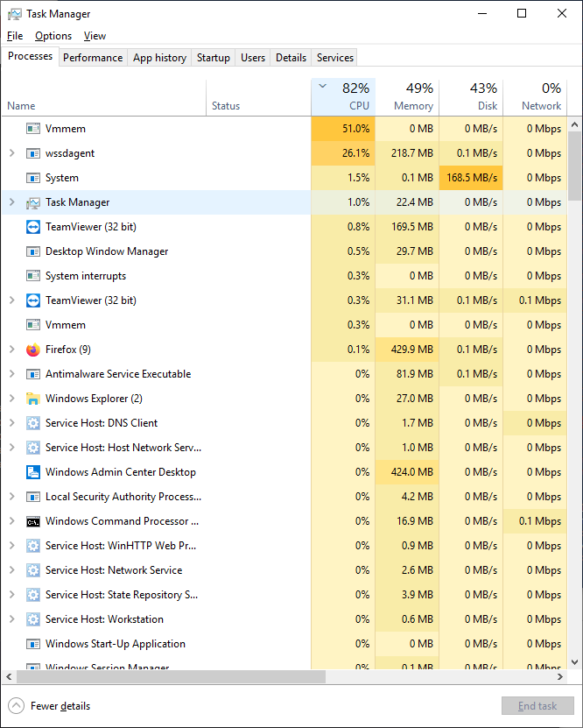The width and height of the screenshot is (583, 728).
Task: Click the End task button
Action: click(x=537, y=705)
